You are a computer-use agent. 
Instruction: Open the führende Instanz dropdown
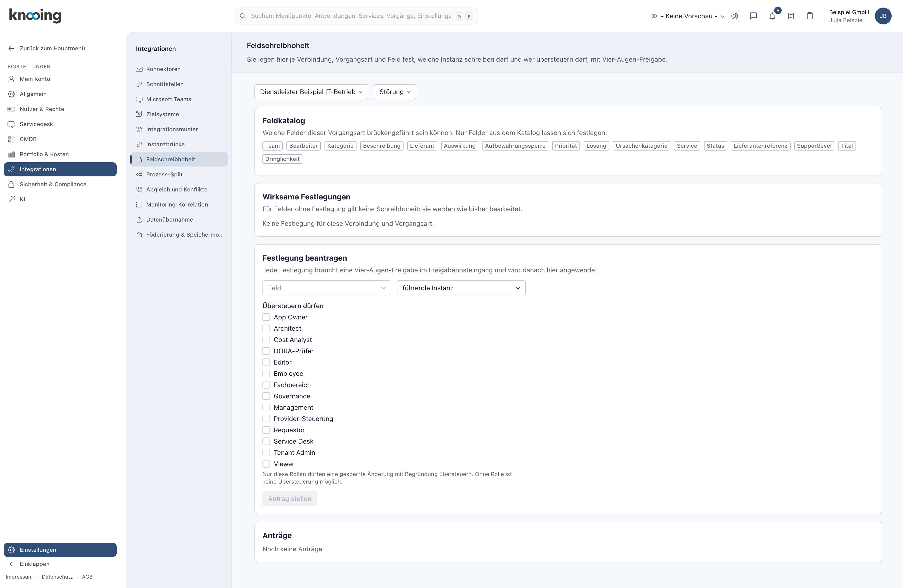[461, 288]
